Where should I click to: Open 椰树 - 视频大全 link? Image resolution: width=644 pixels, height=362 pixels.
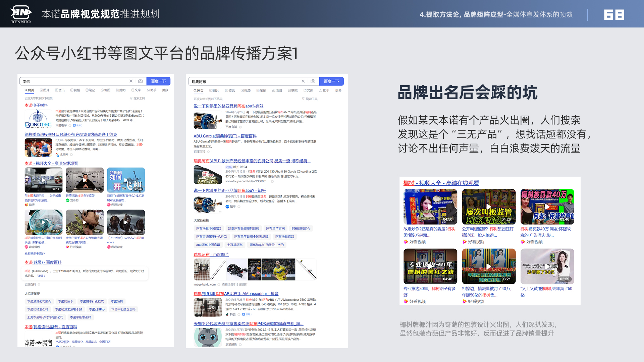click(441, 183)
